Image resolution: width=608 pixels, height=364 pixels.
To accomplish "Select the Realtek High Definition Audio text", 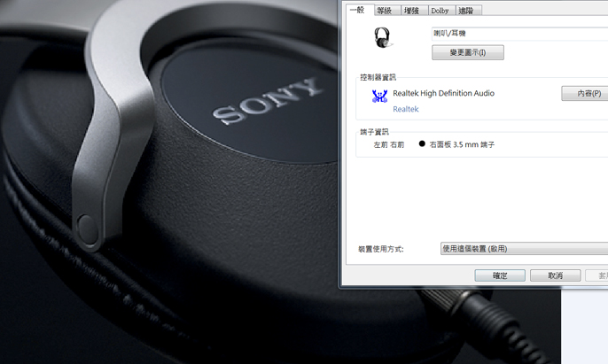I will click(x=443, y=93).
